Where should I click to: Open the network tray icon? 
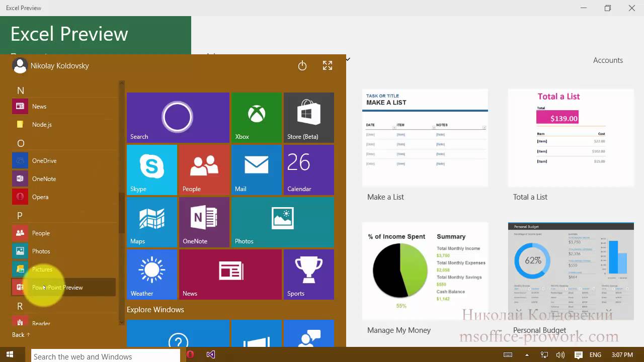(x=544, y=355)
